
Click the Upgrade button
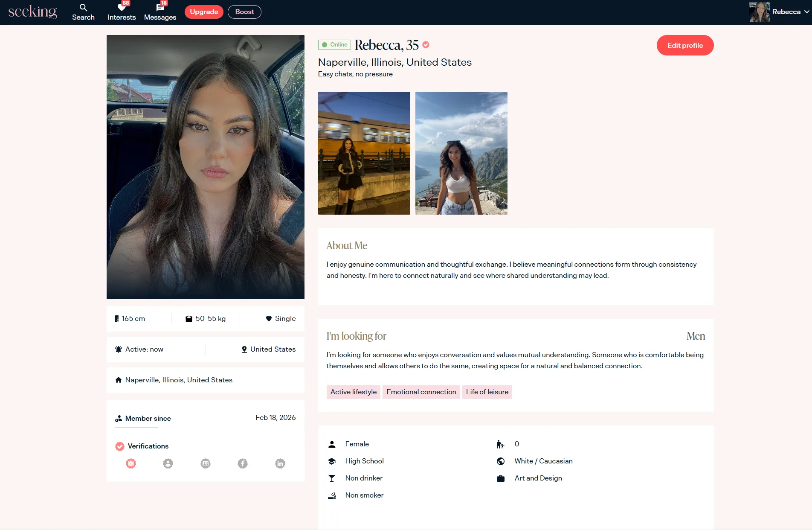(204, 12)
